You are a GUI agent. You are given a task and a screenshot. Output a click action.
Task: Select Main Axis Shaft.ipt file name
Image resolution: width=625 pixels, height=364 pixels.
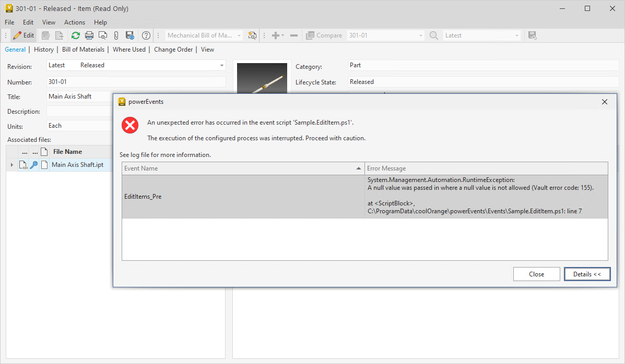[x=78, y=164]
